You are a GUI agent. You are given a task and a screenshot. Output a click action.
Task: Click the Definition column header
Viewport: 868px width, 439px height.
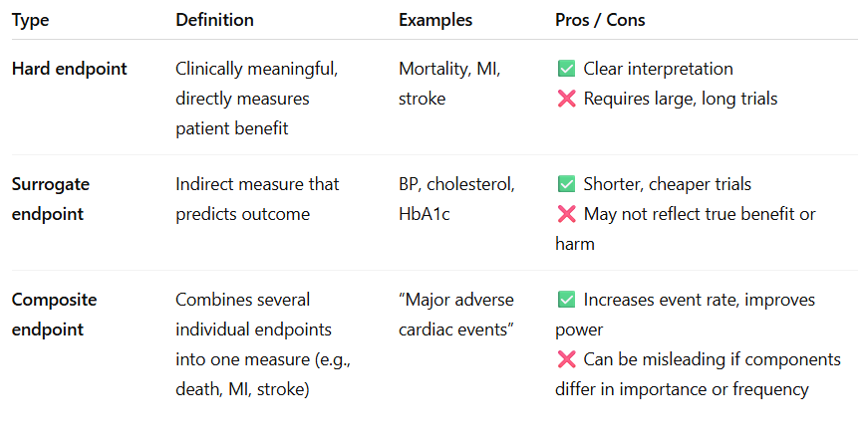[214, 20]
